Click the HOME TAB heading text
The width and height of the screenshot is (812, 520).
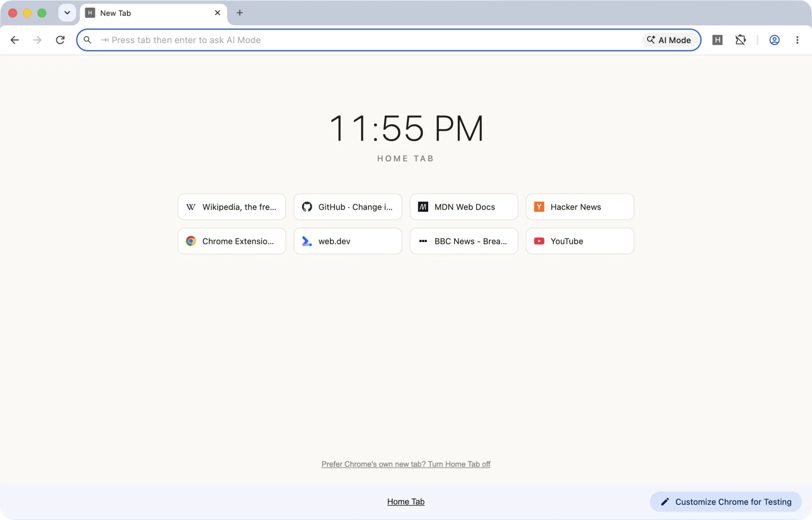coord(405,158)
